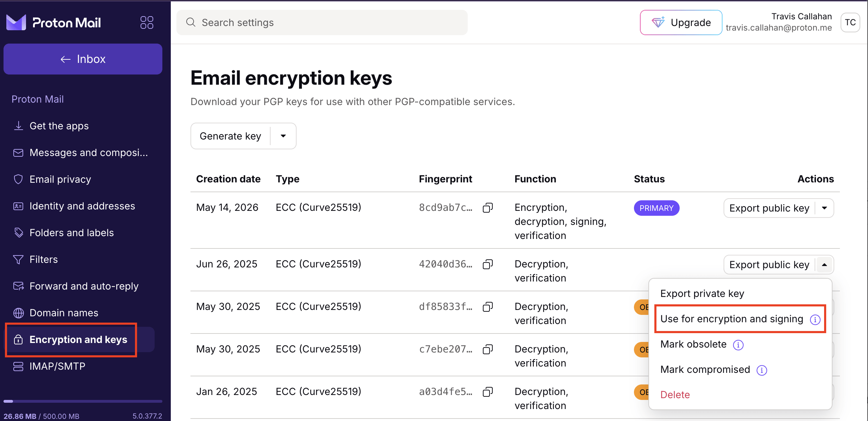Click the Proton Mail sidebar section heading
The image size is (868, 421).
38,99
